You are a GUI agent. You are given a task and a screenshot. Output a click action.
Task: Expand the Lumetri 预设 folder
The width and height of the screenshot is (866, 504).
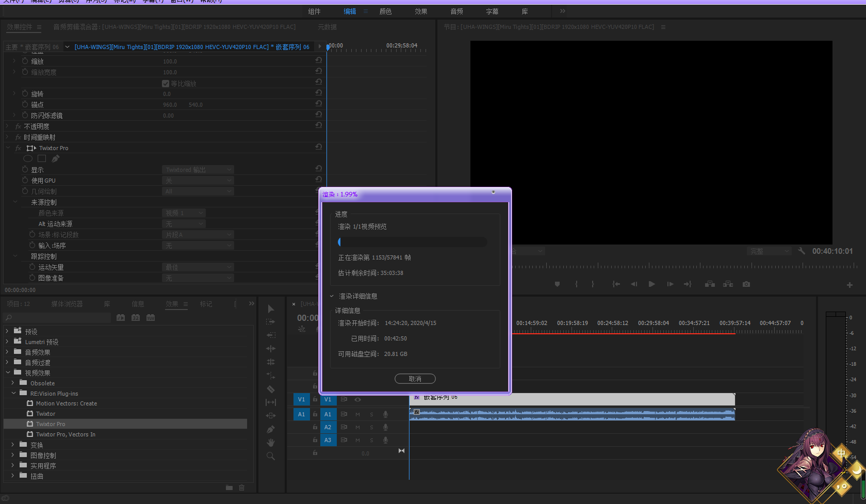pyautogui.click(x=7, y=342)
